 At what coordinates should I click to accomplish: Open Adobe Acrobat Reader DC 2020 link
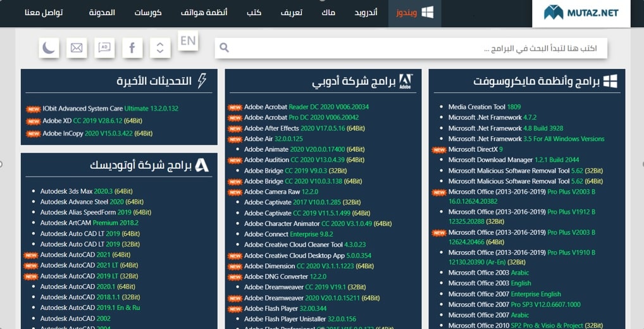tap(306, 107)
